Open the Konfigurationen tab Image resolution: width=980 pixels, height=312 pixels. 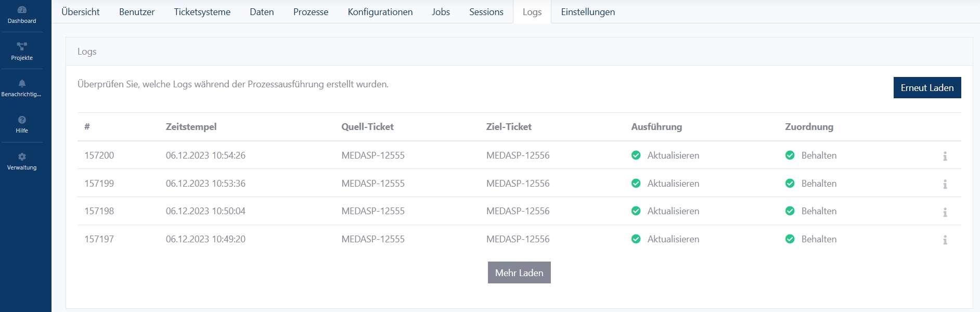click(x=380, y=12)
